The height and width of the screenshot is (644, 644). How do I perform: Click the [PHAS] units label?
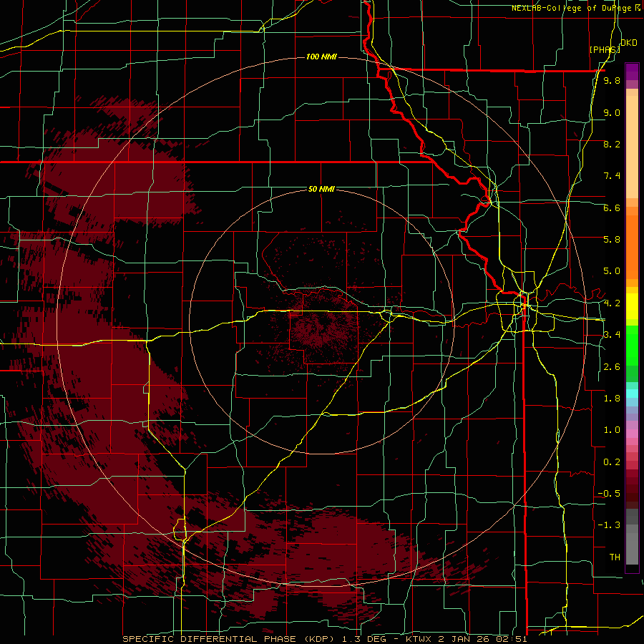[x=605, y=49]
